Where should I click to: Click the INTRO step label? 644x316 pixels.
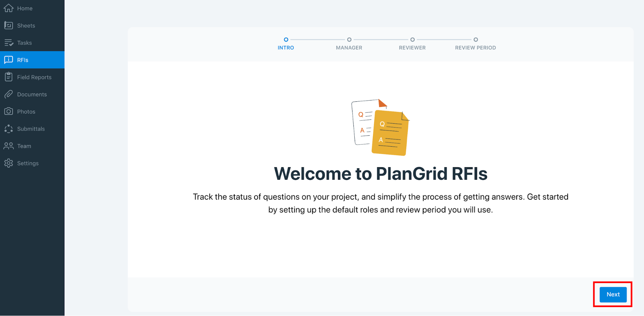click(286, 48)
